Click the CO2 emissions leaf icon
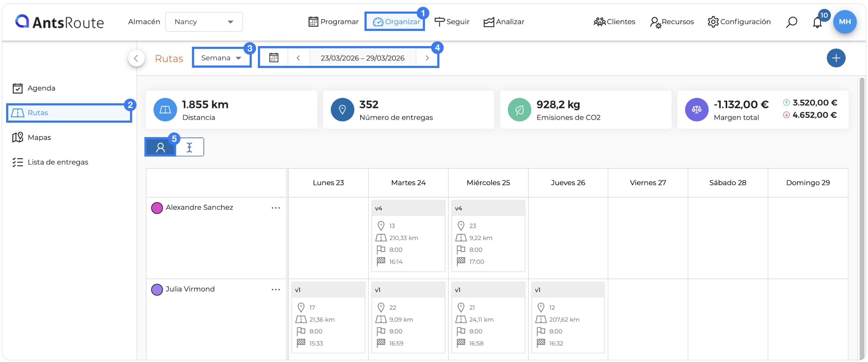868x362 pixels. point(519,110)
